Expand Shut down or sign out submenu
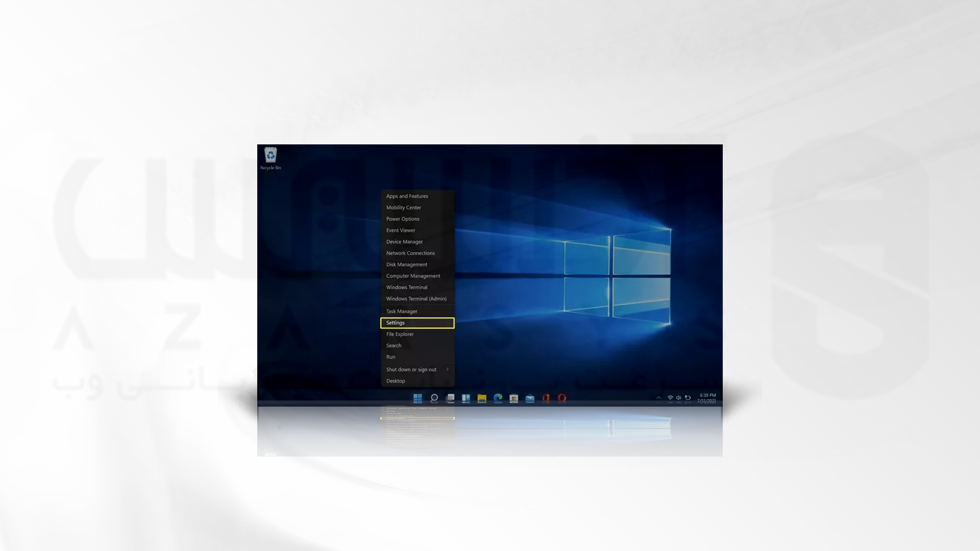The image size is (980, 551). 418,369
